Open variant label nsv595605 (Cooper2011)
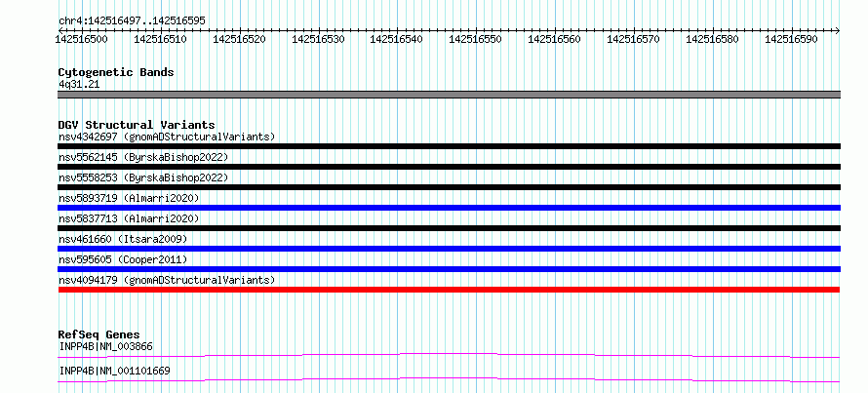Screen dimensions: 868x393 coord(123,259)
